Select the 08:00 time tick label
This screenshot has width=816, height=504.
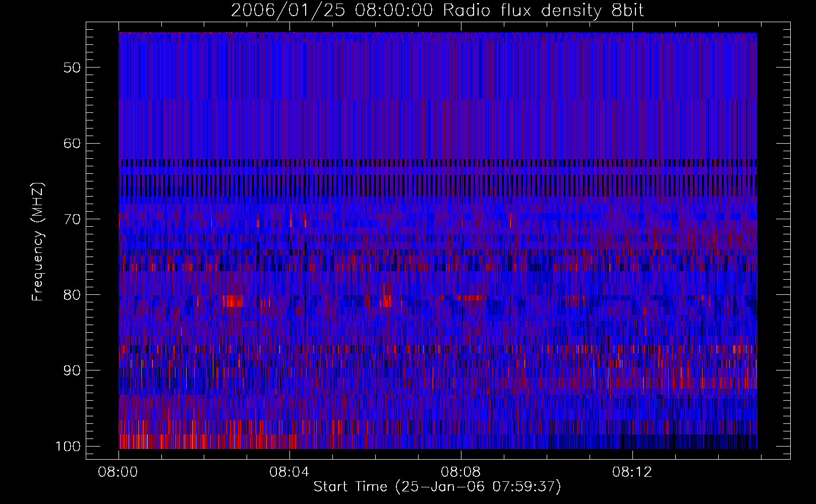click(119, 472)
